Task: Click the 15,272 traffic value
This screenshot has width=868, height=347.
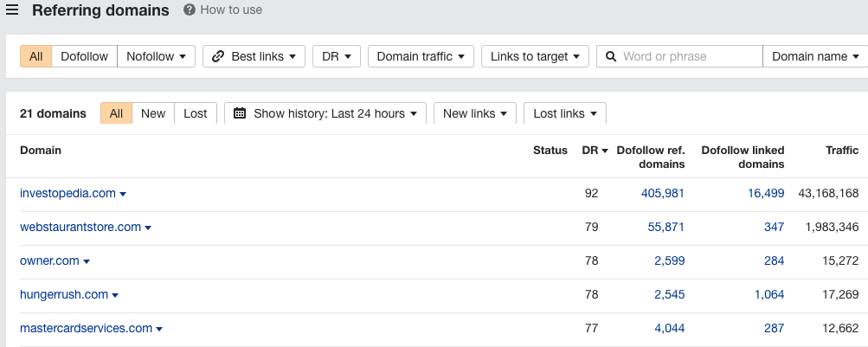Action: [x=841, y=260]
